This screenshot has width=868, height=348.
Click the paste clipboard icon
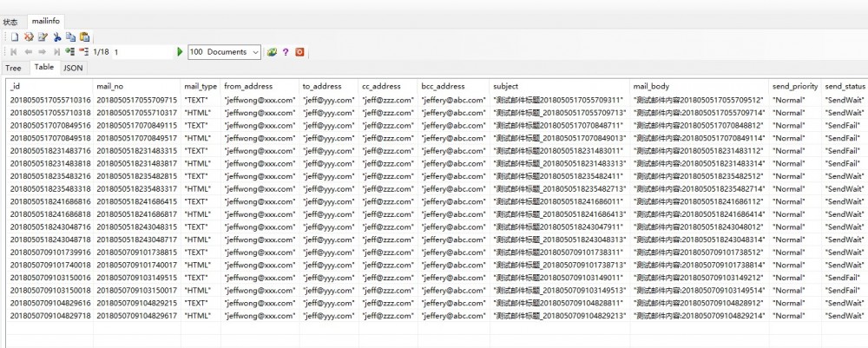pos(84,37)
